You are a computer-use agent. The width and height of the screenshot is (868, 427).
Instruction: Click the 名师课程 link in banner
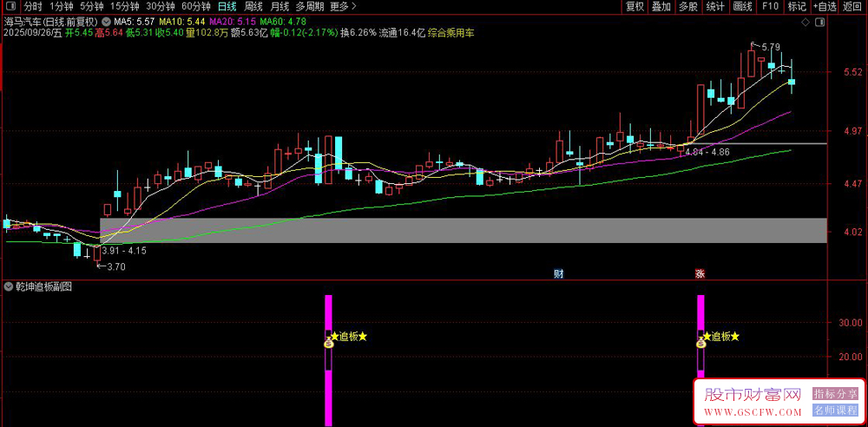(835, 411)
